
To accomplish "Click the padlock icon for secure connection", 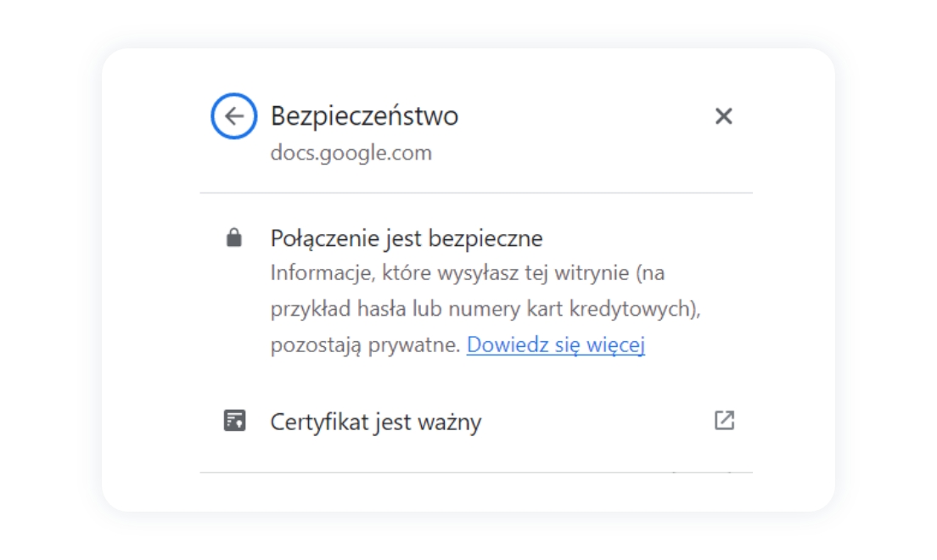I will click(x=234, y=239).
